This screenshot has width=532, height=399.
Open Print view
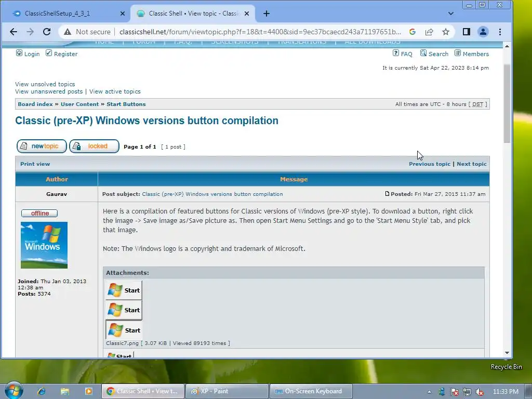[x=35, y=164]
